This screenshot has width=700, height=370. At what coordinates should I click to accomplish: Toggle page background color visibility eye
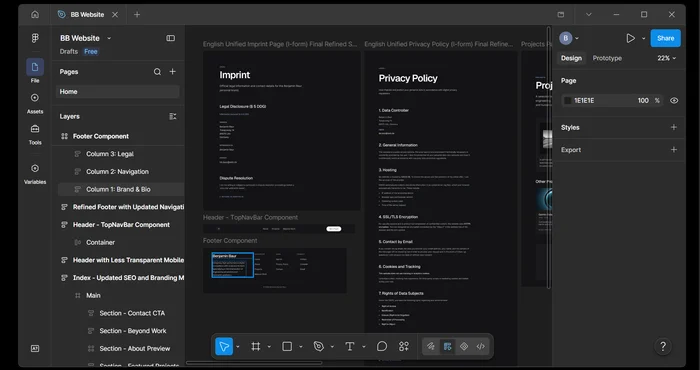tap(674, 100)
